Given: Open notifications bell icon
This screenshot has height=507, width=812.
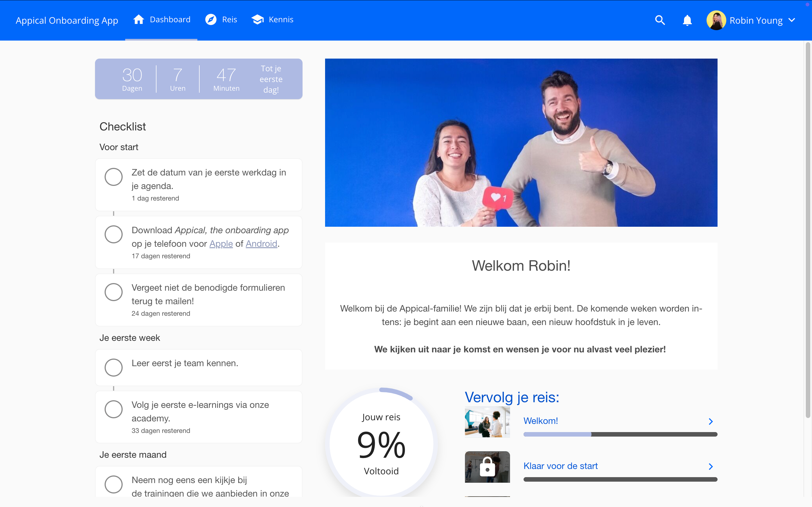Looking at the screenshot, I should [x=687, y=20].
